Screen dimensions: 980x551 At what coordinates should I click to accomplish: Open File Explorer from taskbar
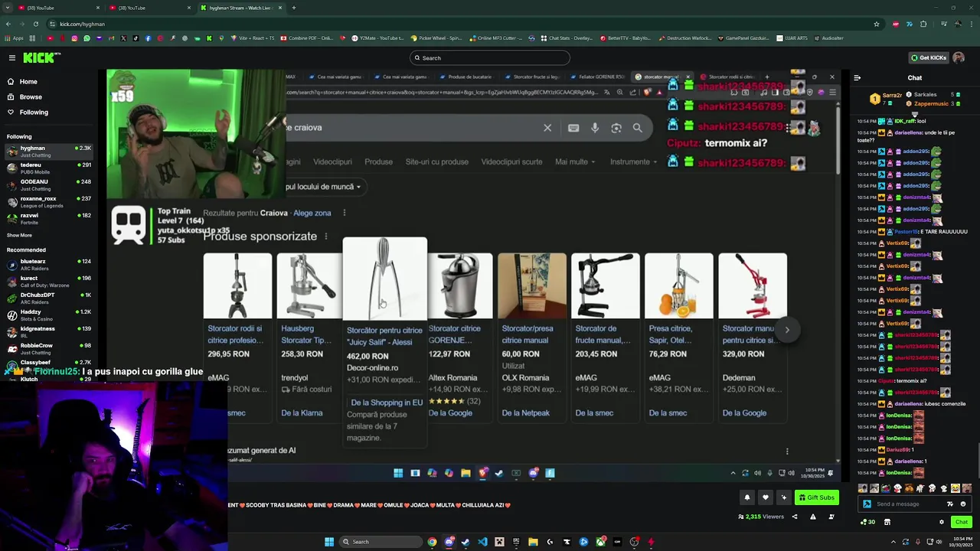[x=533, y=542]
